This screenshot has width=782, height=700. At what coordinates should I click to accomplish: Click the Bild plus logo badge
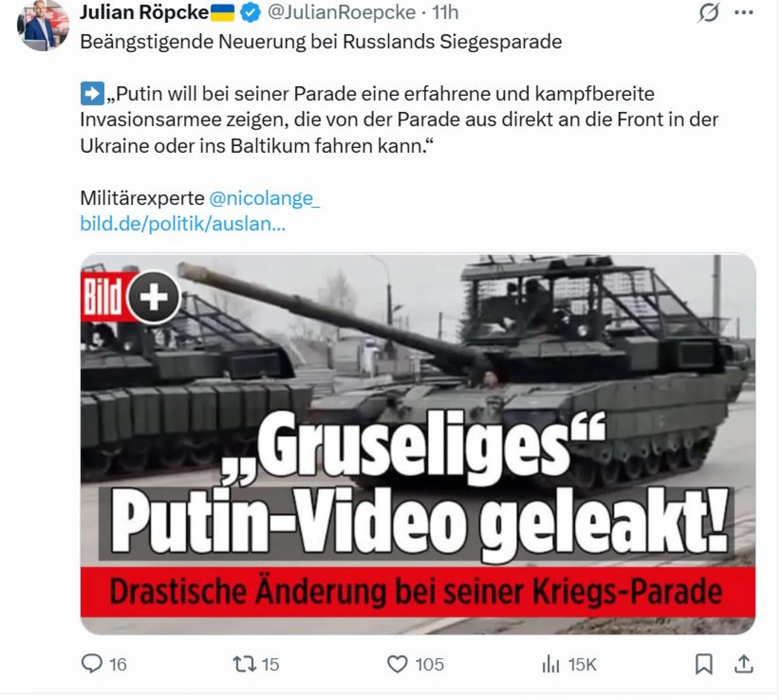tap(130, 297)
